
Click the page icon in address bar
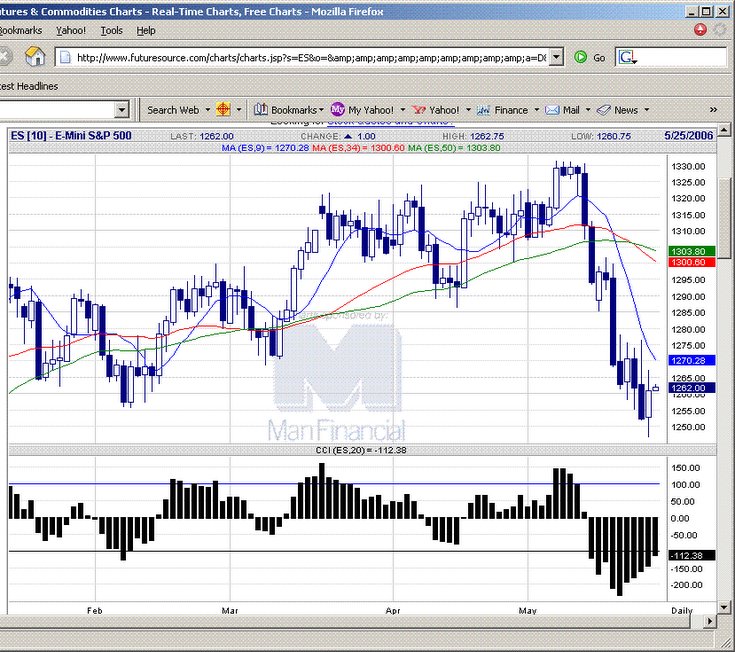[x=65, y=58]
